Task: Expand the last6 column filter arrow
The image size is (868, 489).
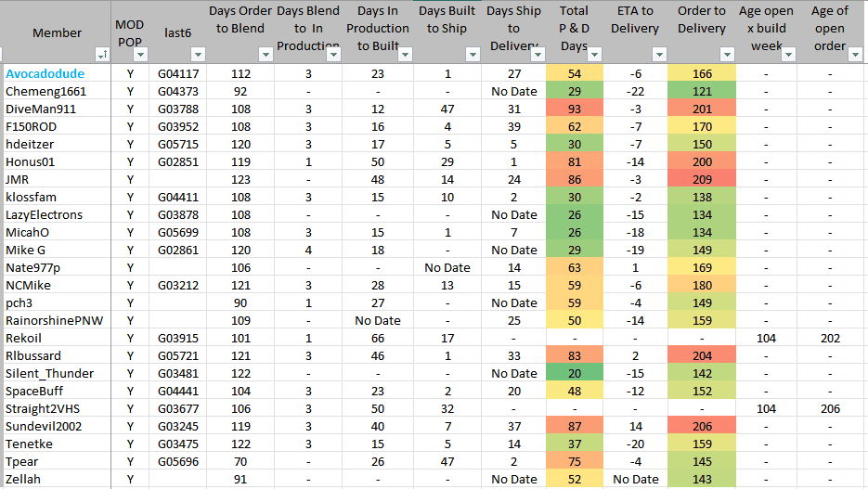Action: [x=197, y=55]
